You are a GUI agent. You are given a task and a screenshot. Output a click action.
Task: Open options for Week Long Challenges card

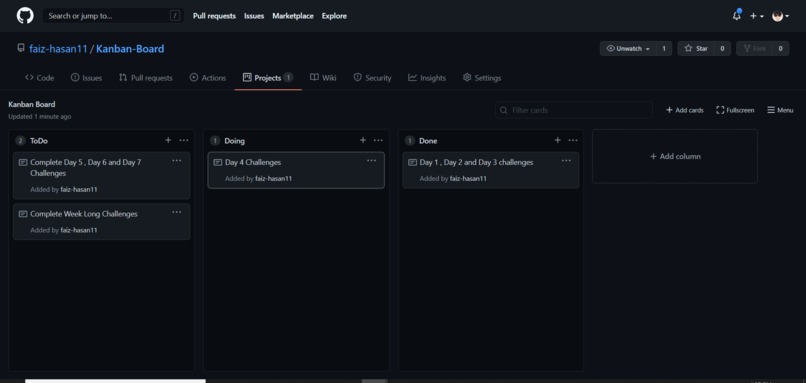click(177, 212)
